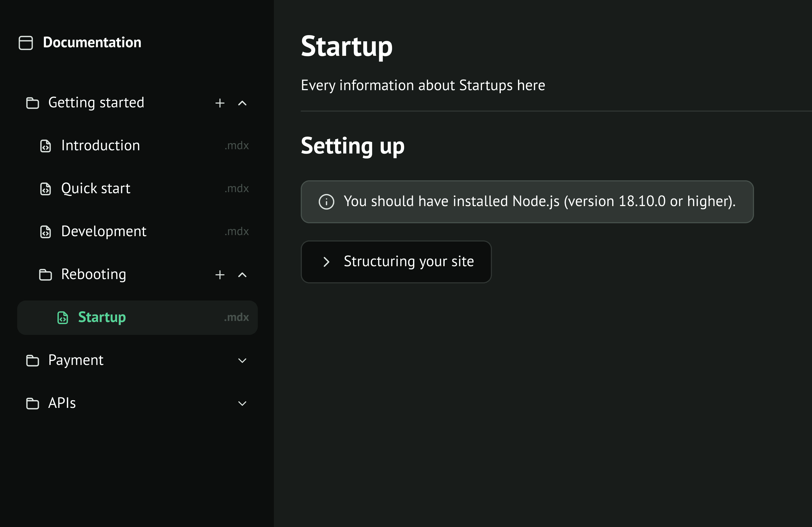Click the Introduction file icon
The width and height of the screenshot is (812, 527).
[x=45, y=146]
